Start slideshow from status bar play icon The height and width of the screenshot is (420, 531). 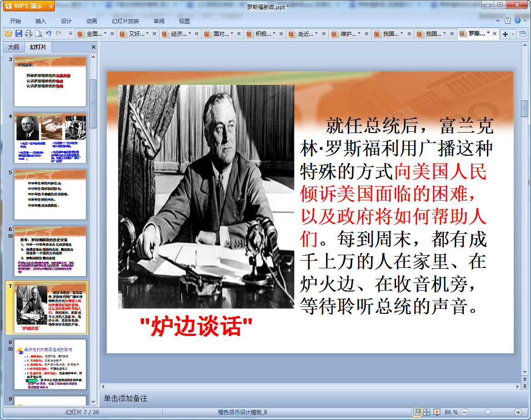click(x=437, y=412)
